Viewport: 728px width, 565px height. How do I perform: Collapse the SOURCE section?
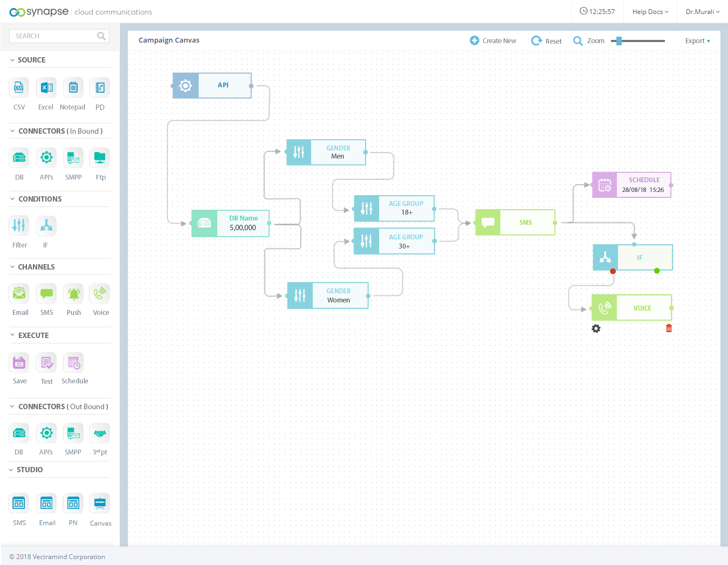(12, 60)
